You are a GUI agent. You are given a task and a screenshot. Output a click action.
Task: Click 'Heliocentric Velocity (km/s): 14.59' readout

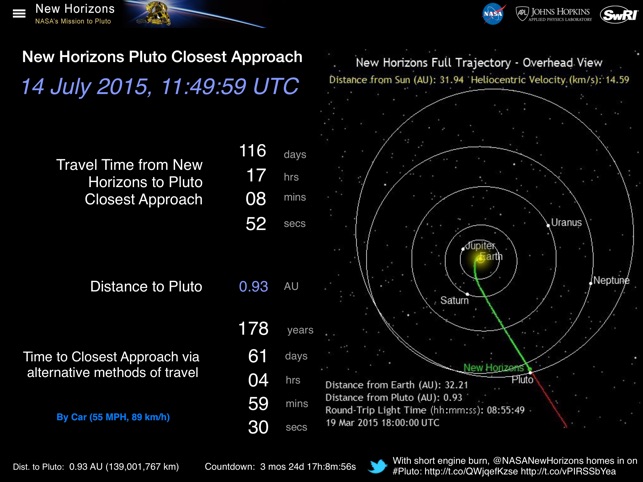pos(550,80)
